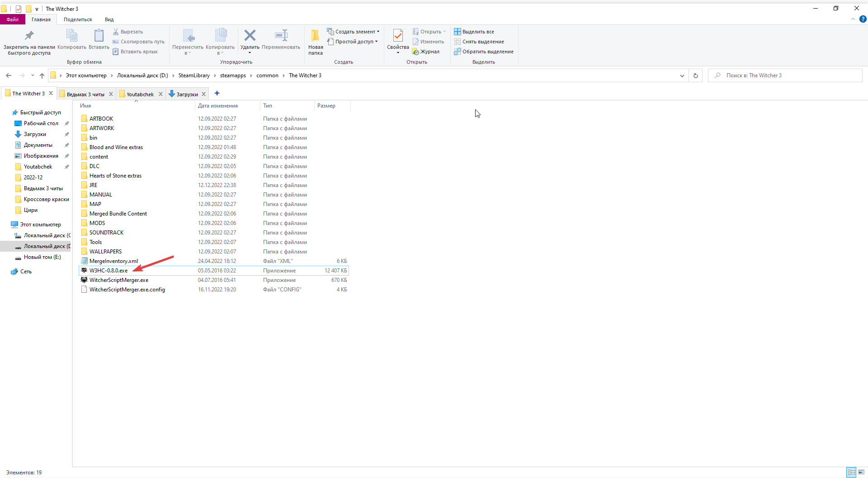868x478 pixels.
Task: Clear selection with Снять выделение
Action: pyautogui.click(x=479, y=42)
